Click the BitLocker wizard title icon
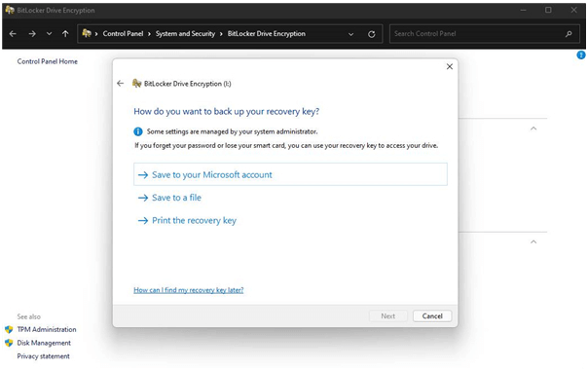This screenshot has width=588, height=369. [137, 84]
